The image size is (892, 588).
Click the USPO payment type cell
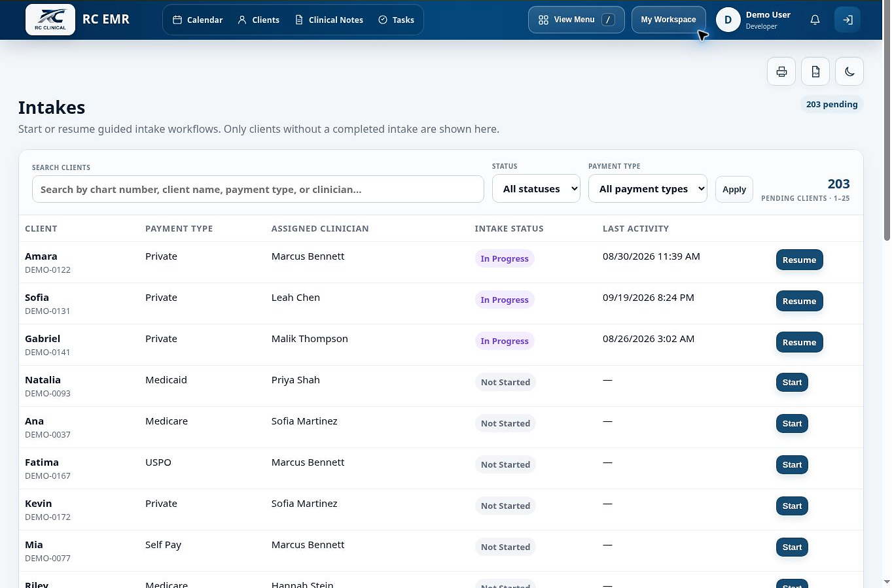point(158,462)
